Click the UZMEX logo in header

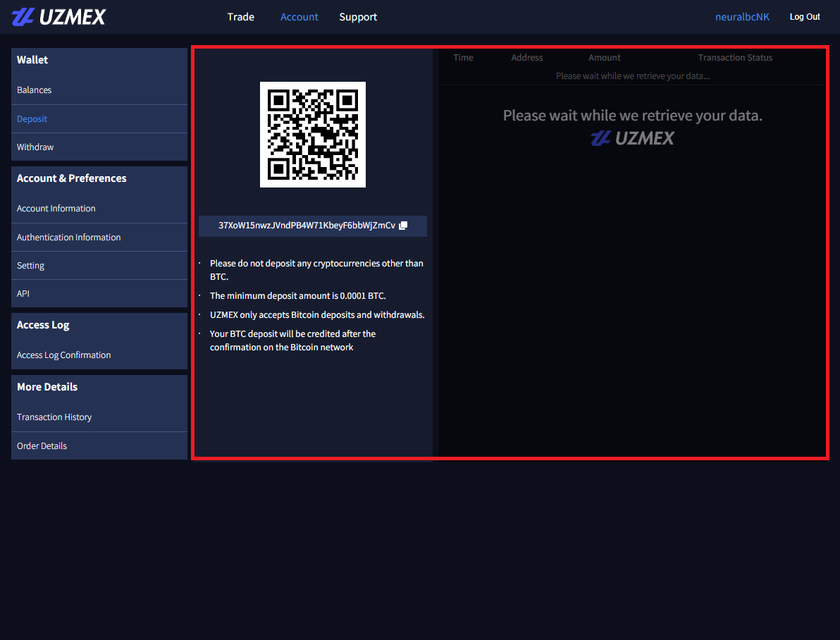coord(58,17)
